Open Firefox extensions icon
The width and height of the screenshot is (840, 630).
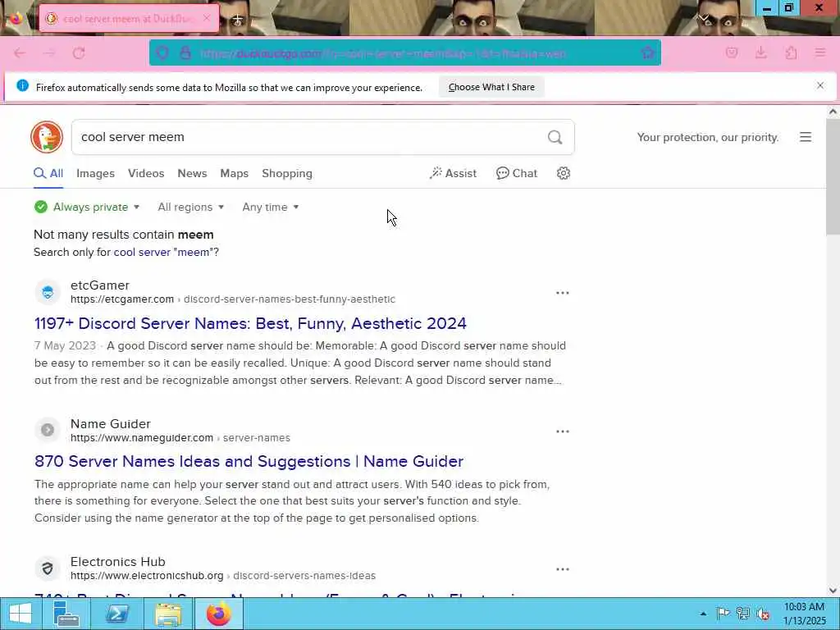(791, 52)
